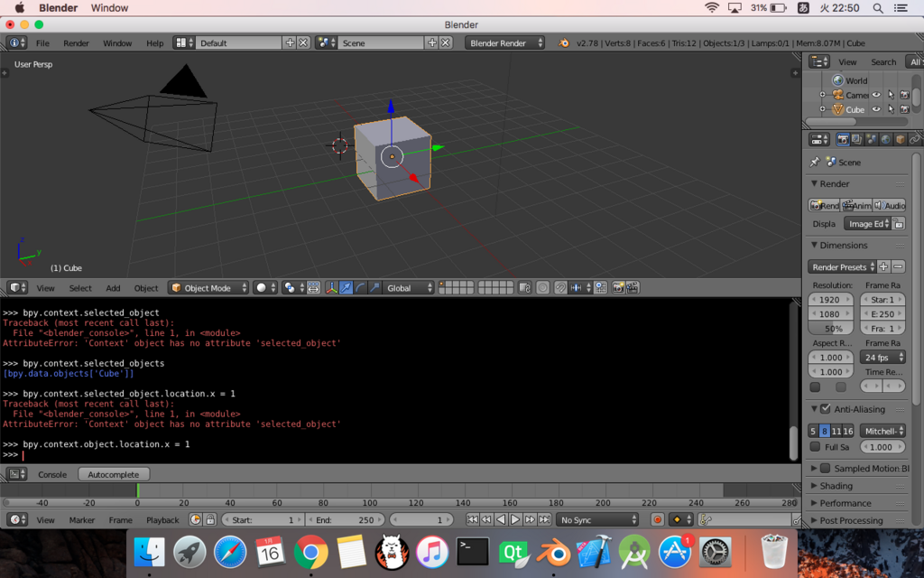Open the World properties tab
The image size is (924, 578).
tap(885, 140)
